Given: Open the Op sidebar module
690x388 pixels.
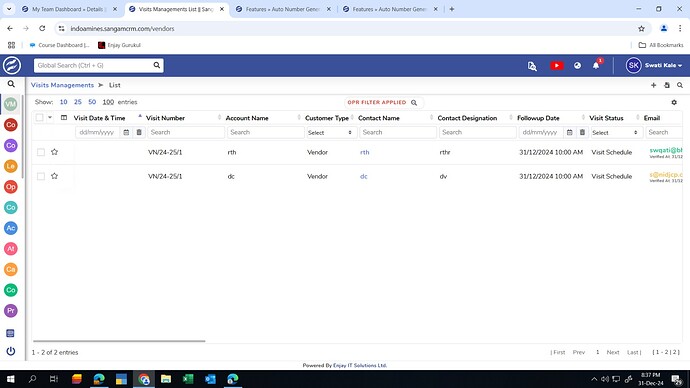Looking at the screenshot, I should point(11,187).
